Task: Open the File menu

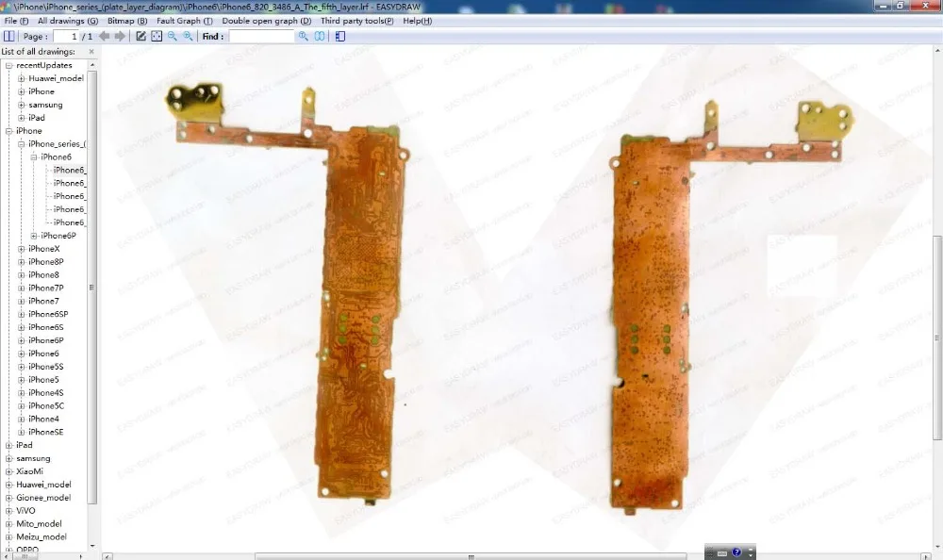Action: (x=16, y=21)
